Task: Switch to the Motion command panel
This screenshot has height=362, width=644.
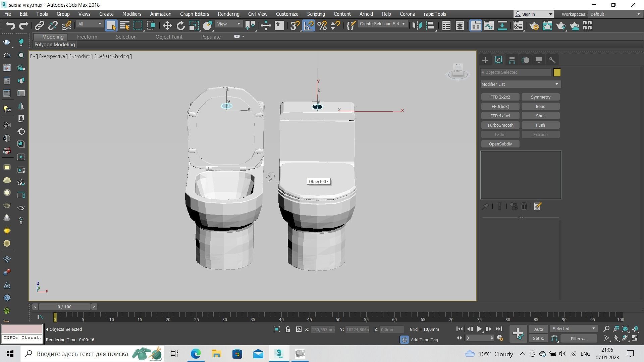Action: pyautogui.click(x=525, y=60)
